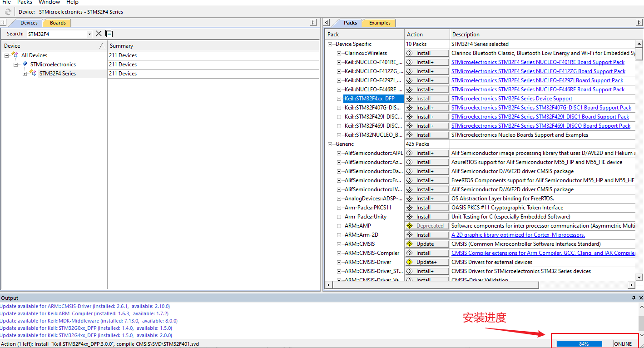This screenshot has height=348, width=644.
Task: Close the Output panel
Action: coord(641,298)
